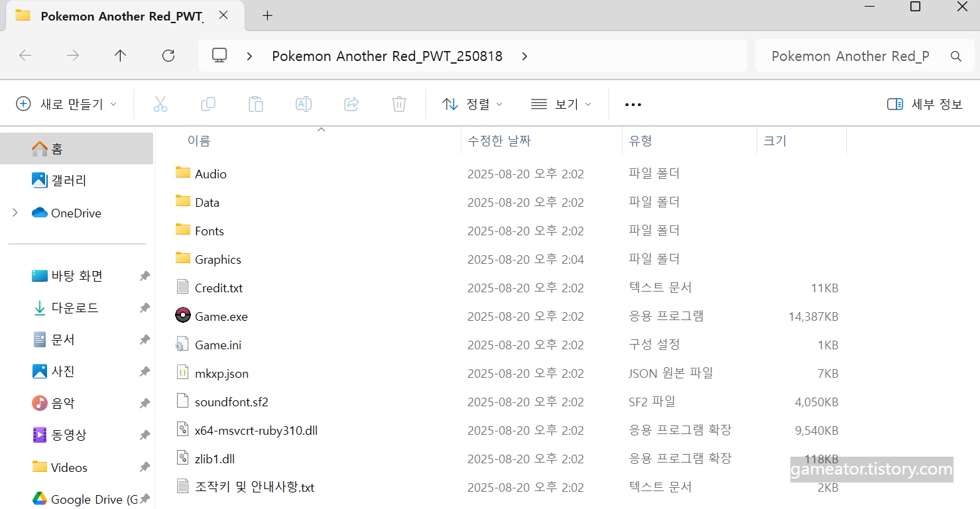Select the Graphics folder icon
The height and width of the screenshot is (509, 980).
coord(183,258)
